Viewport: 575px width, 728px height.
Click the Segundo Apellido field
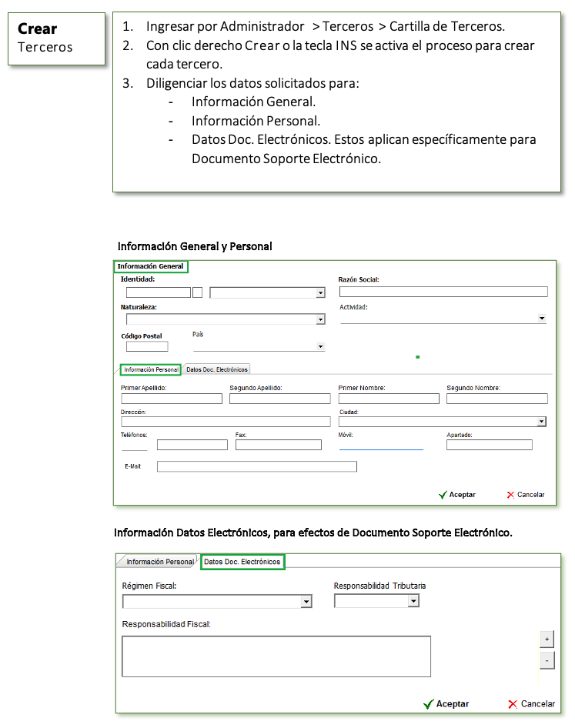tap(280, 399)
